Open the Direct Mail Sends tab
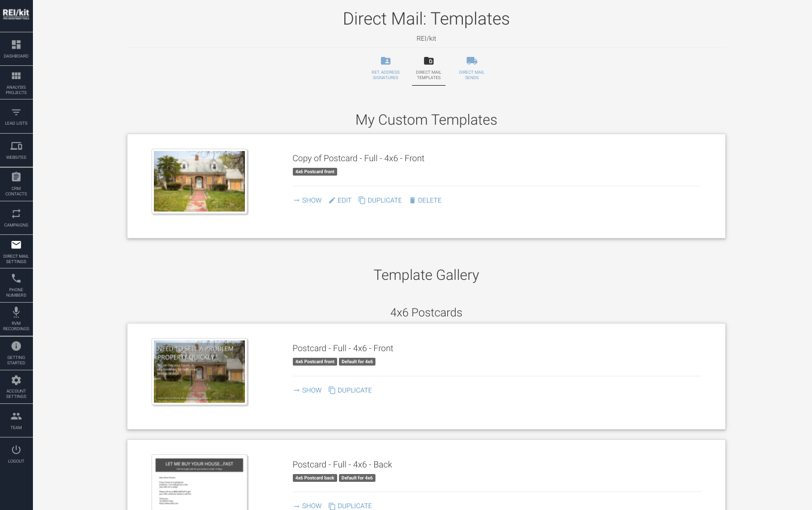Screen dimensions: 812x510 (471, 67)
